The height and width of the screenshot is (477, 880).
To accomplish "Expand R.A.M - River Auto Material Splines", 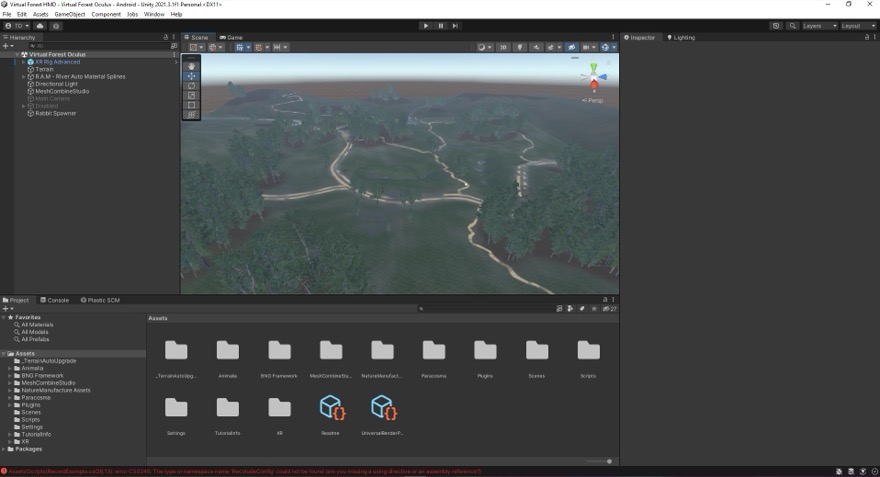I will click(24, 76).
